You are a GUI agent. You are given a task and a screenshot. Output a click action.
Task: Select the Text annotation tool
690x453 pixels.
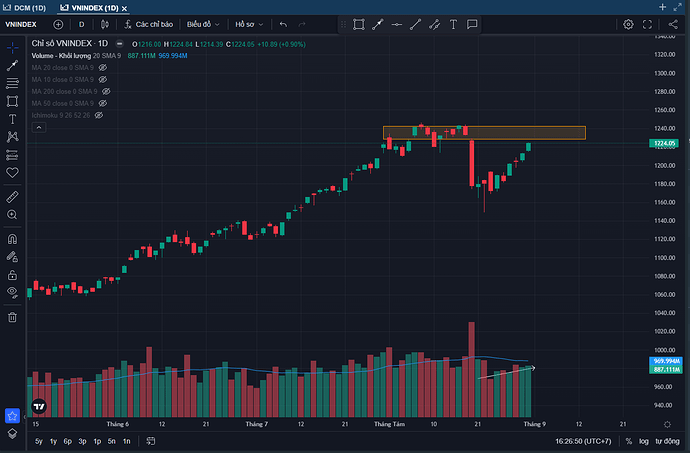coord(13,118)
